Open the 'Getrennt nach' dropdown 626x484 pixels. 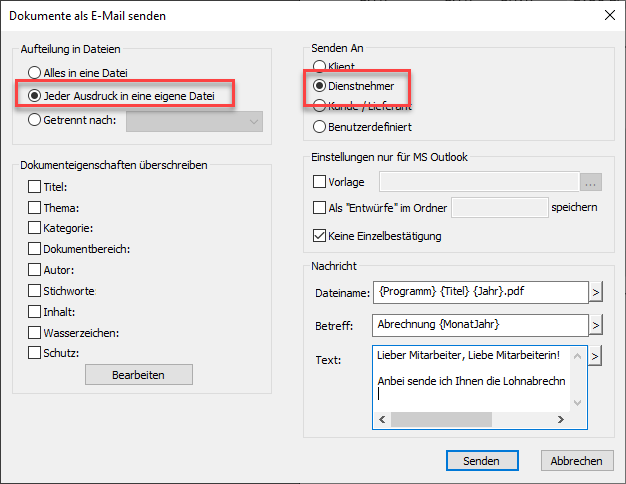pyautogui.click(x=194, y=121)
